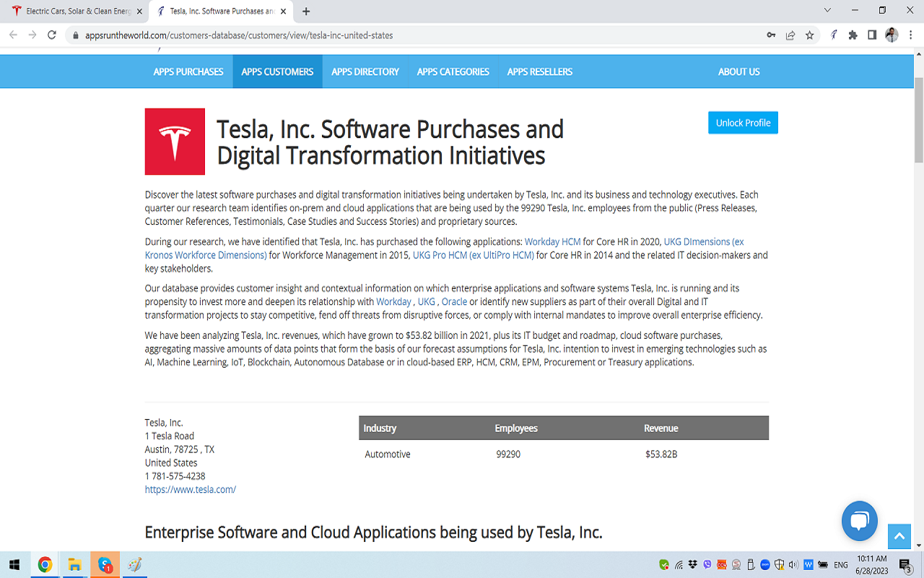924x578 pixels.
Task: Open the notification center icon
Action: 905,565
